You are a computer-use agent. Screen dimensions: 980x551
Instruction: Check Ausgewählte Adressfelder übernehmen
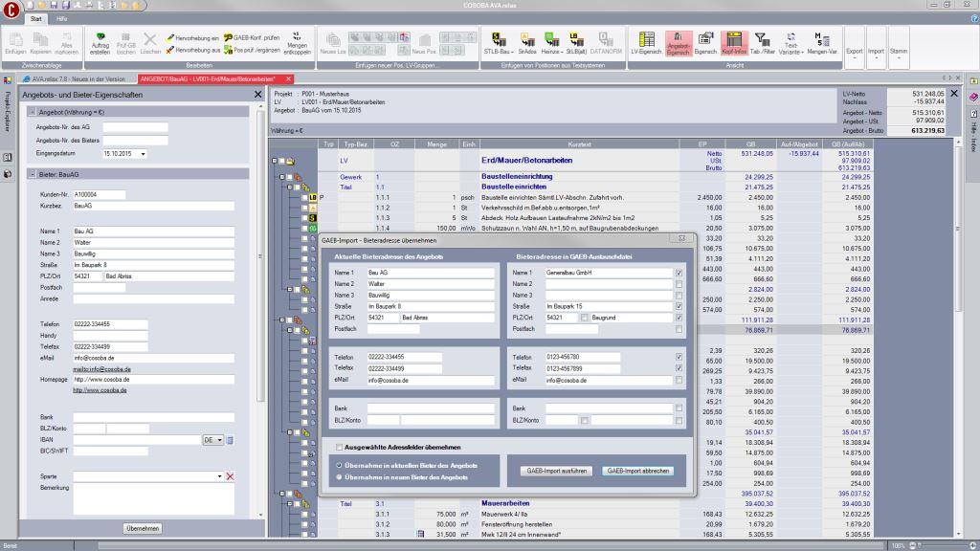coord(339,447)
